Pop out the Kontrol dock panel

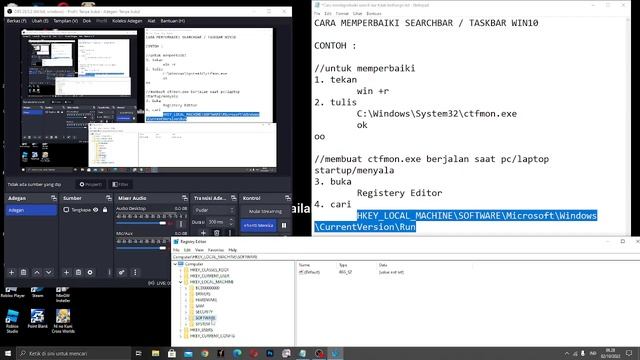(x=288, y=198)
